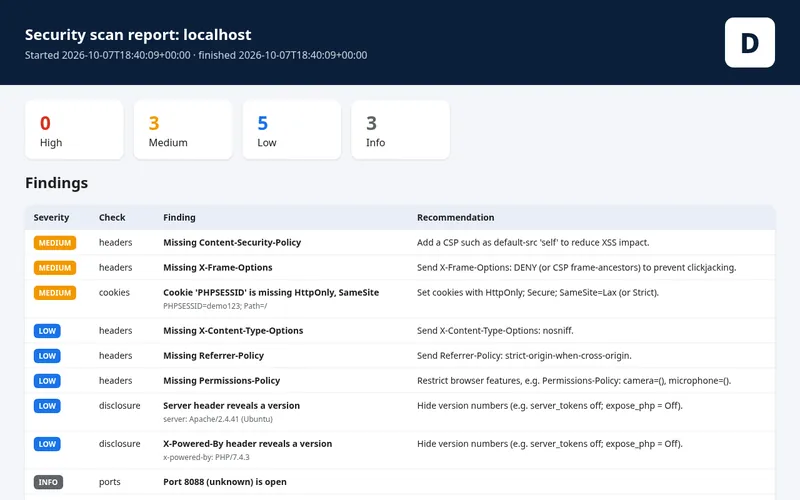Select 'X-Powered-By header reveals a version' finding
800x500 pixels.
pyautogui.click(x=247, y=444)
